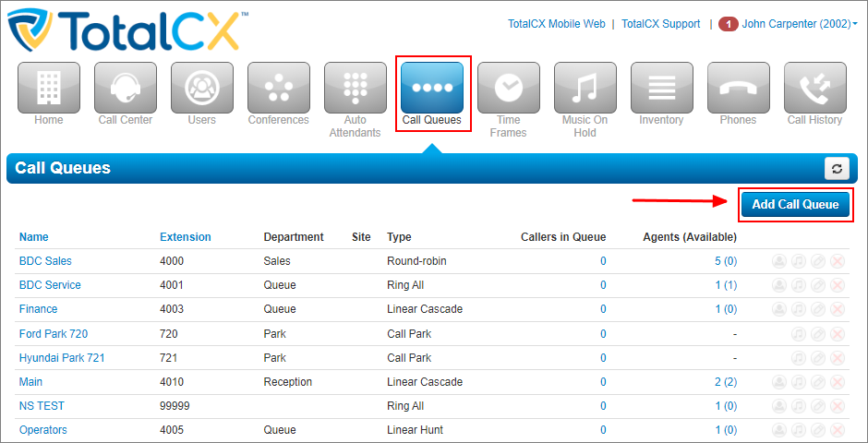Click the TotalCX logo
This screenshot has height=443, width=868.
[127, 30]
